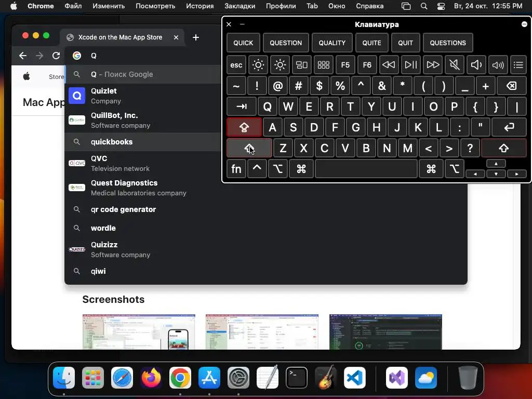The image size is (532, 399).
Task: Toggle the caps lock key
Action: [x=244, y=127]
